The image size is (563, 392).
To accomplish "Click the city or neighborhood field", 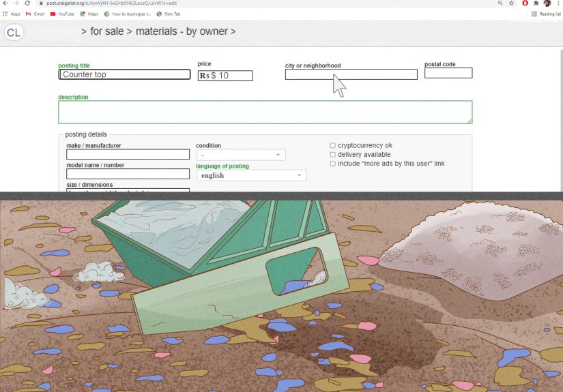I will point(351,75).
